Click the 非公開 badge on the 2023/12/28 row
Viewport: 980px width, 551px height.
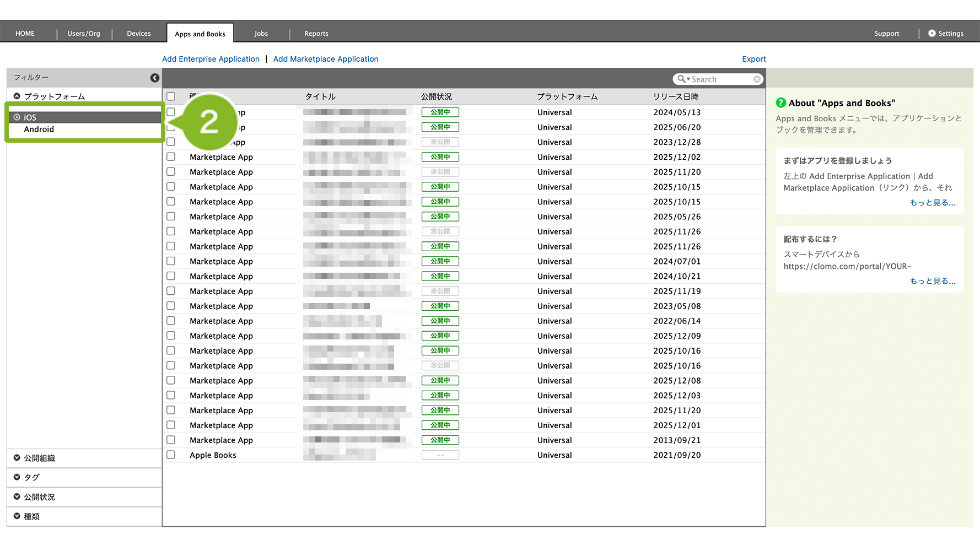pos(440,142)
